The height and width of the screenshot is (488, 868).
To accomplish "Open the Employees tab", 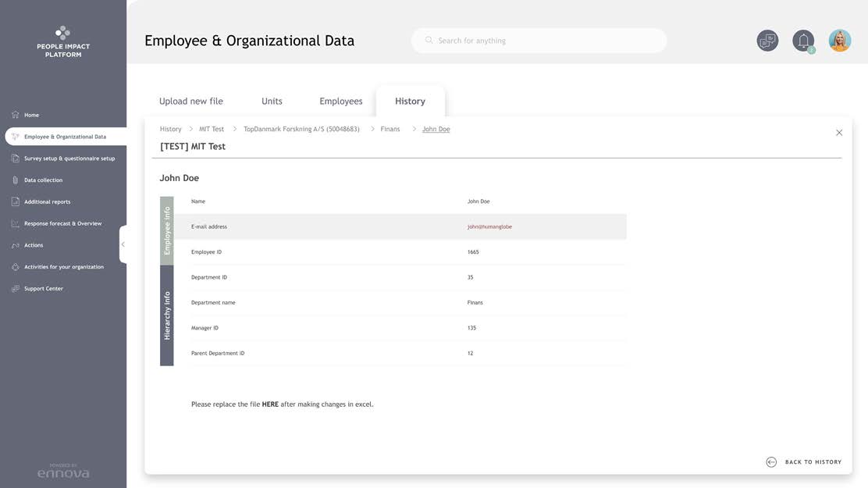I will pos(341,102).
